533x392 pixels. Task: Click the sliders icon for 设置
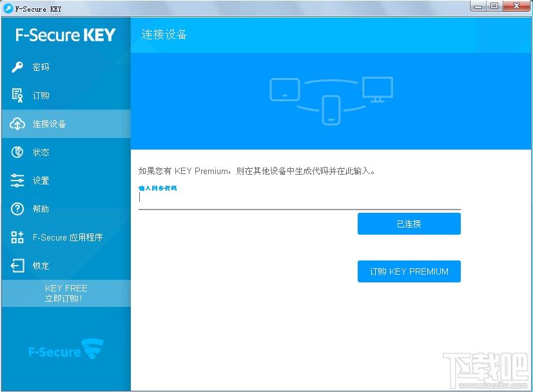point(17,181)
